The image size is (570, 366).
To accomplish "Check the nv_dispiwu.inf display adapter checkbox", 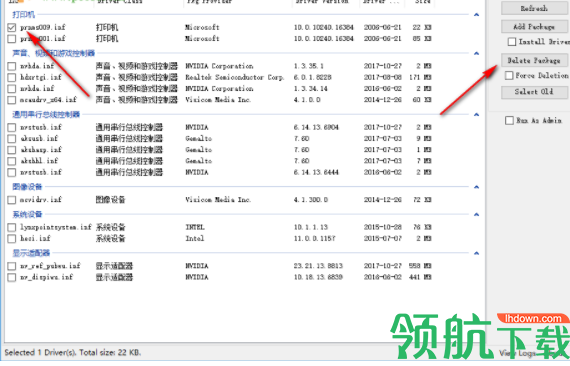I will pyautogui.click(x=12, y=278).
